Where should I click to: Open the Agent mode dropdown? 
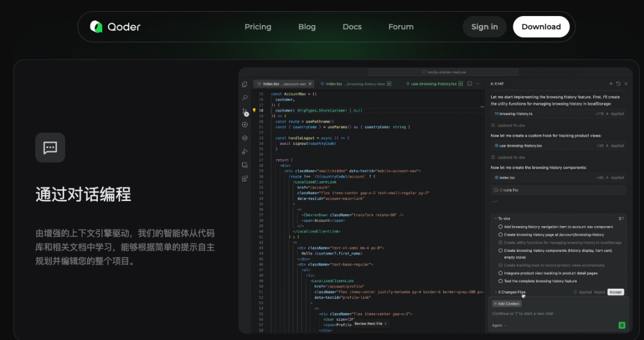point(499,326)
